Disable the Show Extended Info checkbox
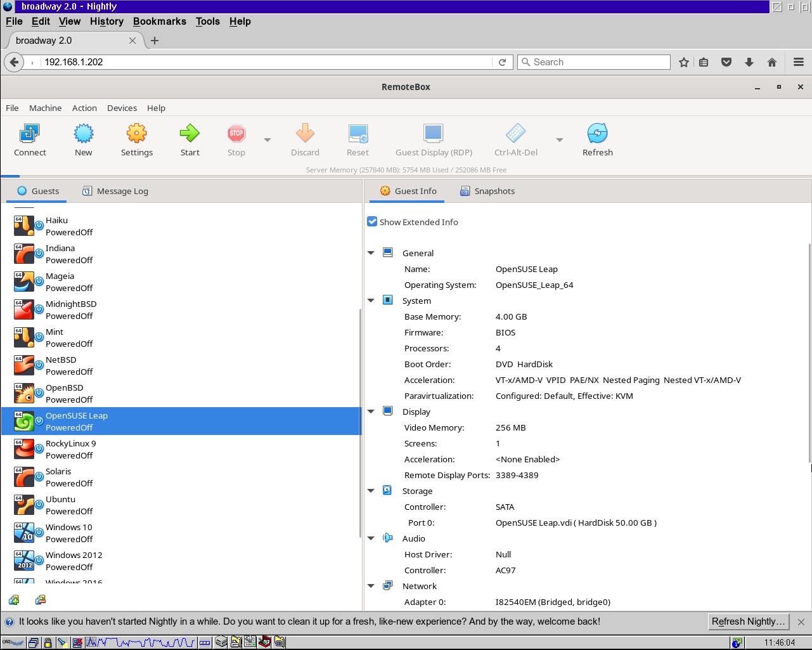Screen dimensions: 812x650 tap(371, 221)
